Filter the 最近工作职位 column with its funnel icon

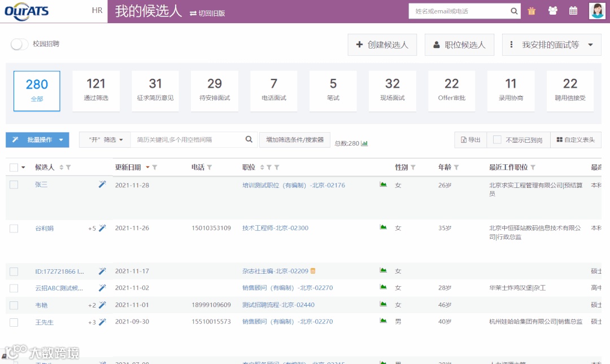533,167
